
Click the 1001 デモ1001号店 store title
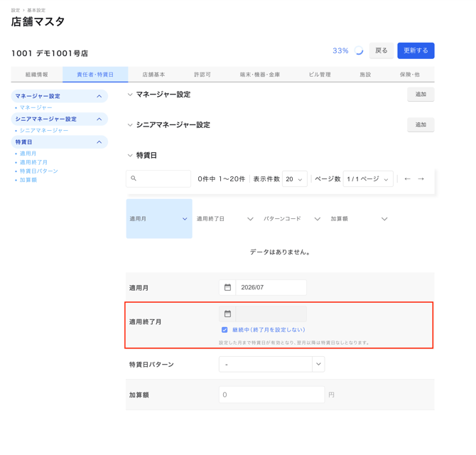pyautogui.click(x=50, y=53)
